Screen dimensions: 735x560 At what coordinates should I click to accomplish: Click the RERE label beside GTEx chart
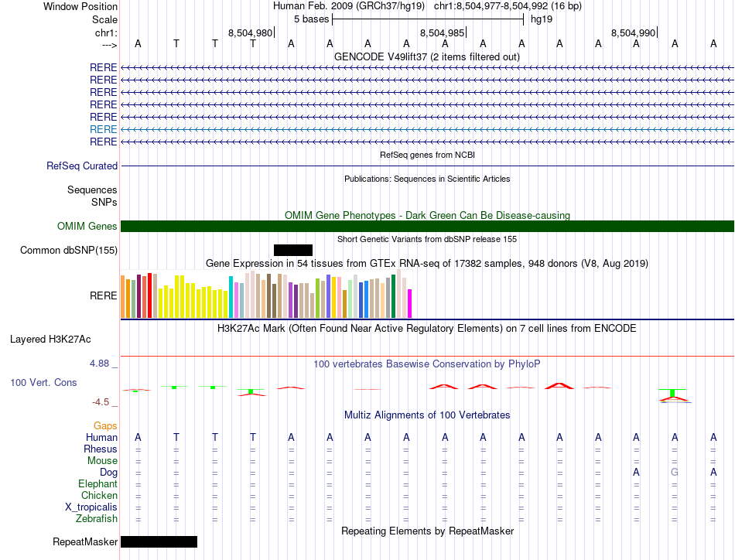tap(104, 295)
